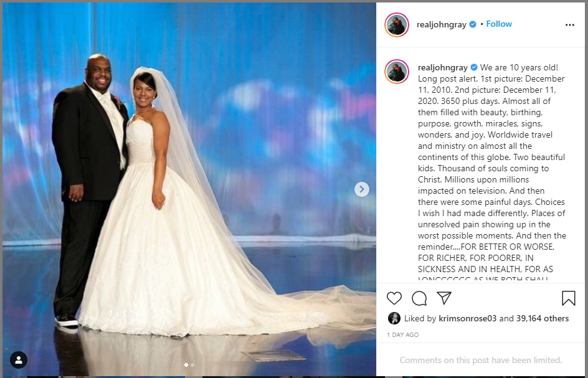Image resolution: width=588 pixels, height=378 pixels.
Task: Like the post with the heart icon
Action: [x=394, y=298]
